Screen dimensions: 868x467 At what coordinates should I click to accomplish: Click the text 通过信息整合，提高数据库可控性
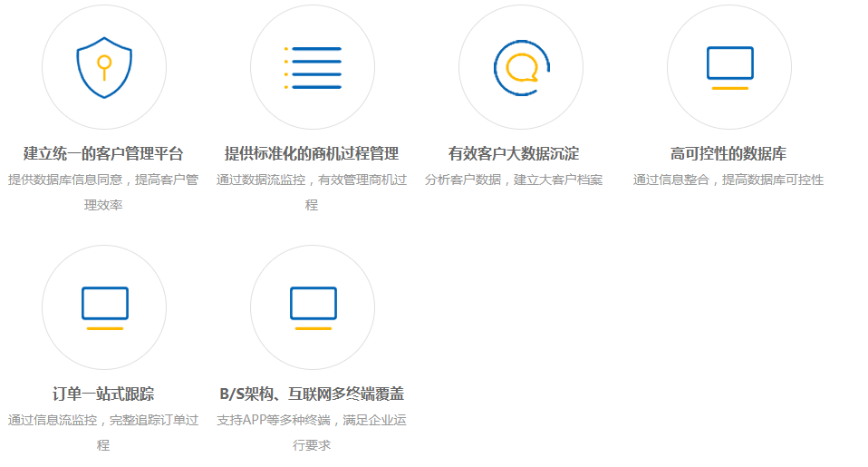coord(728,180)
